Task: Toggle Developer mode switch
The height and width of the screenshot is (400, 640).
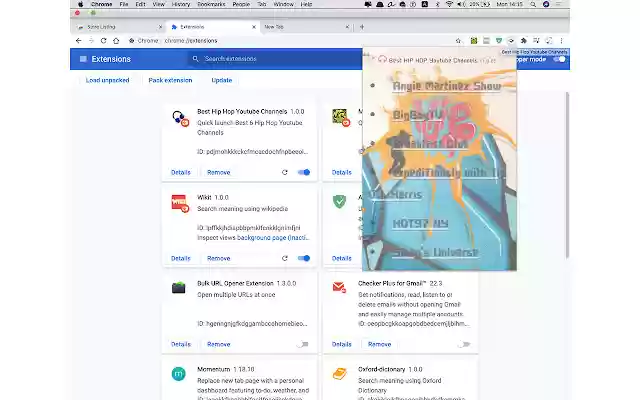Action: pyautogui.click(x=560, y=59)
